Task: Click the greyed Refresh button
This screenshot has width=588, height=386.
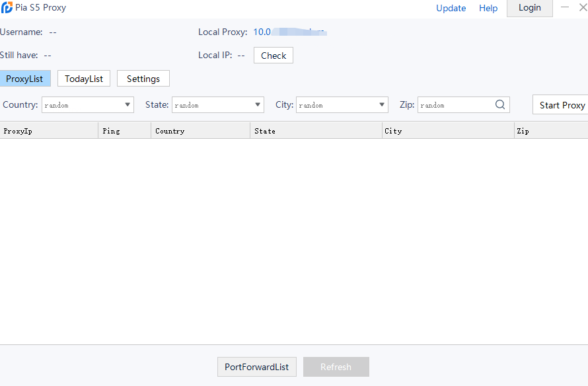Action: [336, 367]
